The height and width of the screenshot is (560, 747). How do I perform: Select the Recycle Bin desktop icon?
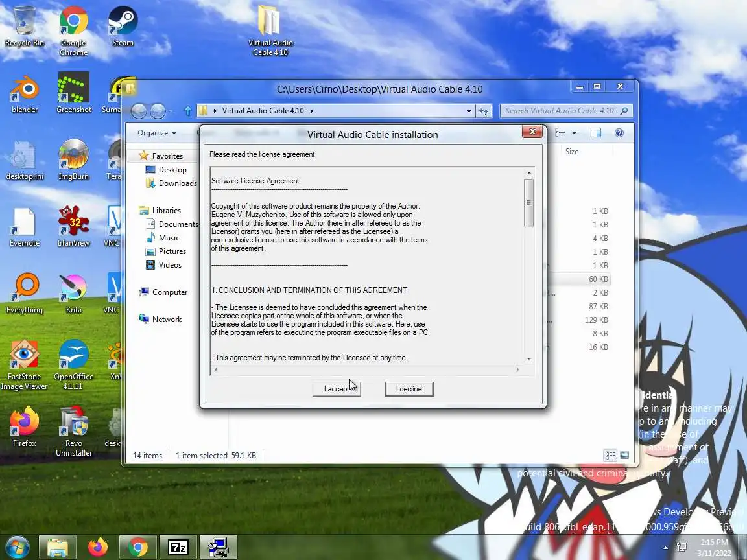[x=24, y=26]
